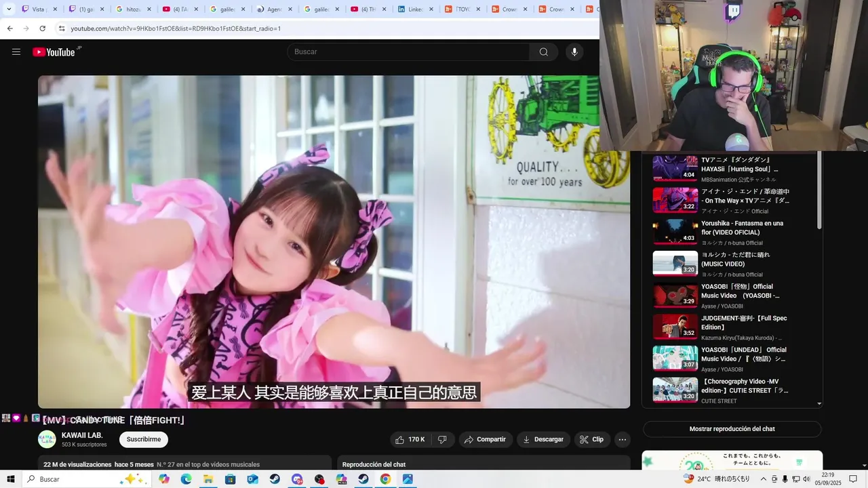Click the '22 M de visualizaciones' description text
This screenshot has height=488, width=868.
tap(77, 464)
